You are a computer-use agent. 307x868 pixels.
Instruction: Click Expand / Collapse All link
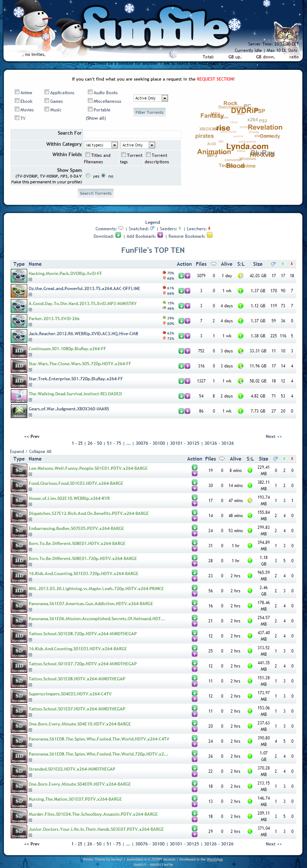[x=31, y=452]
